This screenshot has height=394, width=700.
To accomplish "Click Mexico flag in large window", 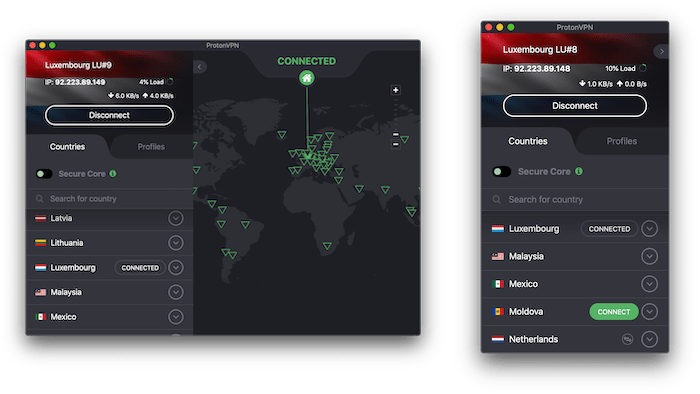I will 41,317.
